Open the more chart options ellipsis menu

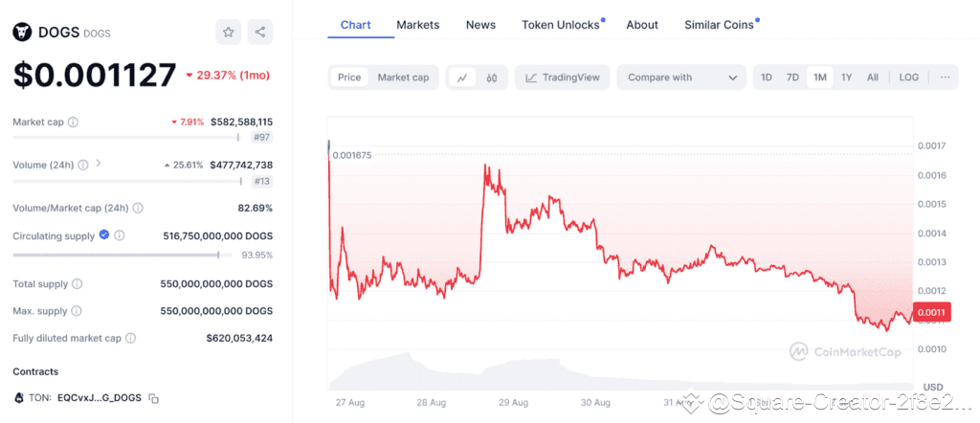[944, 78]
